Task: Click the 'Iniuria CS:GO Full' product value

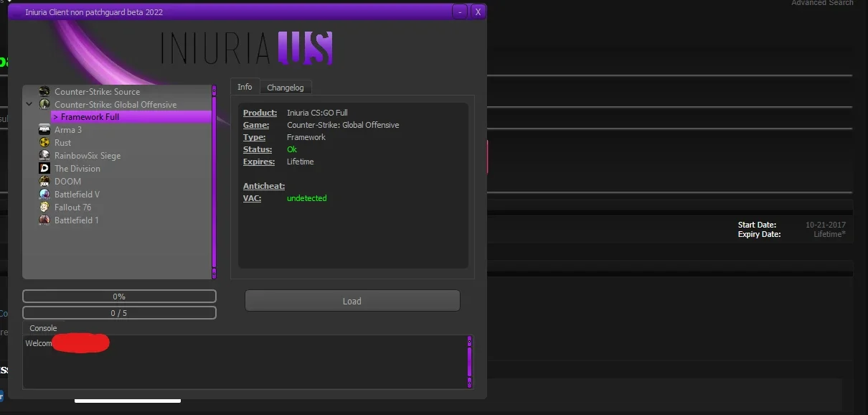Action: pyautogui.click(x=317, y=113)
